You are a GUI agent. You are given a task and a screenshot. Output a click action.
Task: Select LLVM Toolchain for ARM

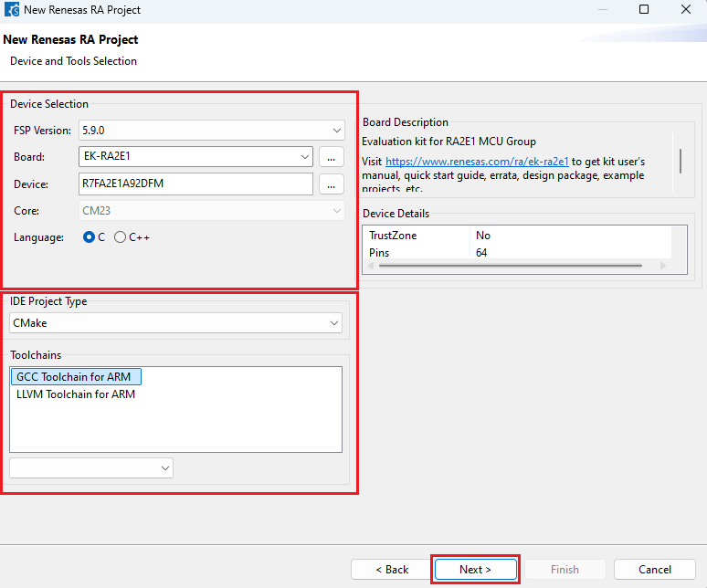point(76,394)
